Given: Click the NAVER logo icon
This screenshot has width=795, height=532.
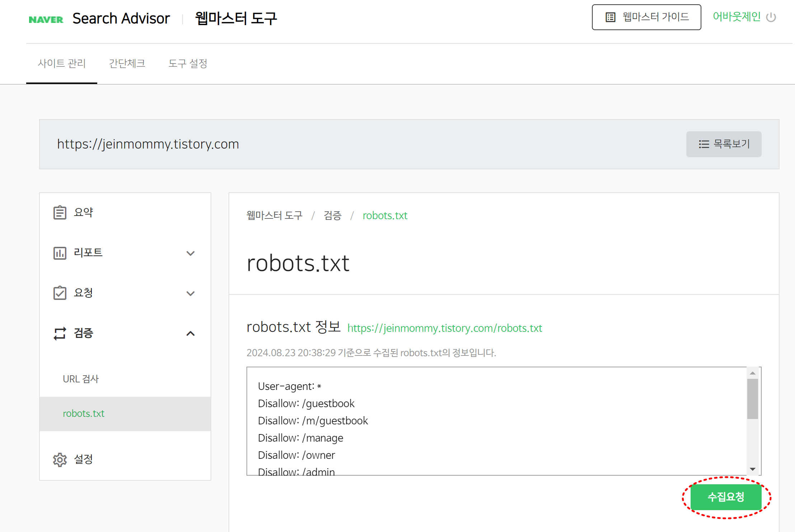Looking at the screenshot, I should tap(46, 19).
